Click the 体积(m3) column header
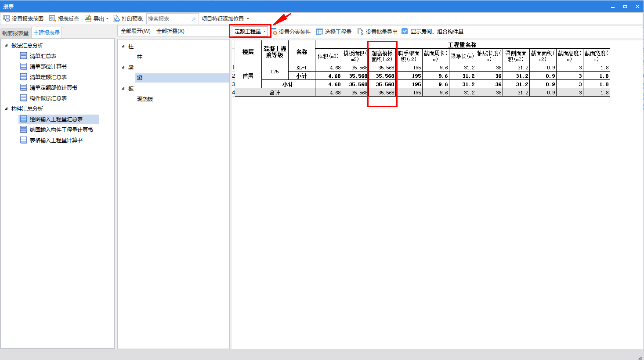 (x=329, y=56)
